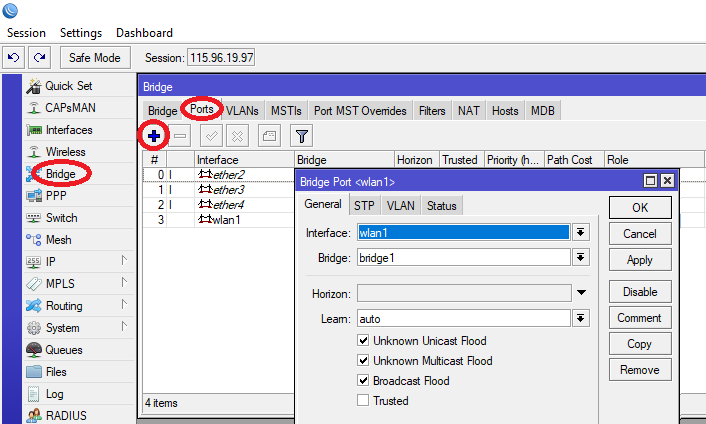706x424 pixels.
Task: Click the Cancel button
Action: click(x=640, y=234)
